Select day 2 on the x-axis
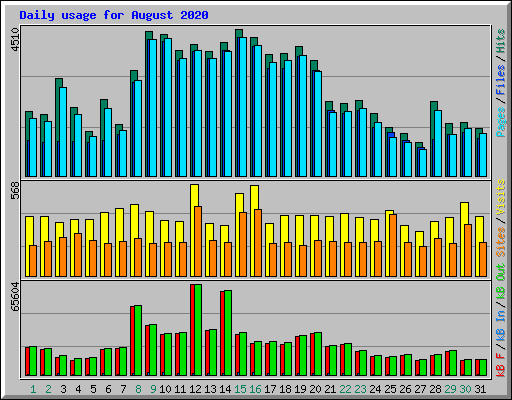This screenshot has height=400, width=512. pos(48,389)
